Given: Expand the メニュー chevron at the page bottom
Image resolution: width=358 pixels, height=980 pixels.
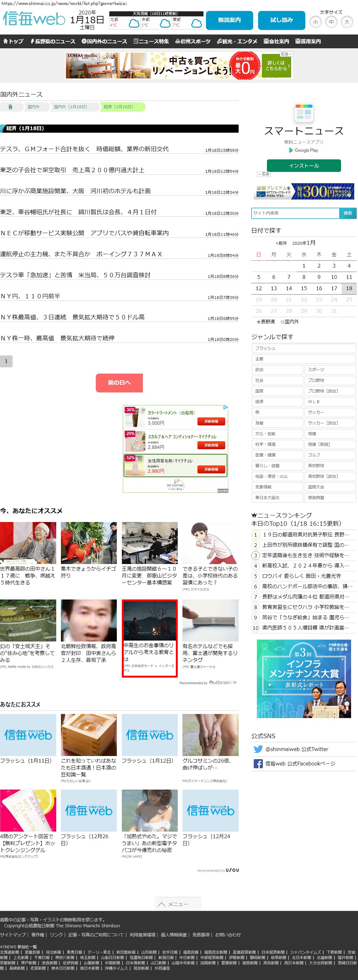Looking at the screenshot, I should point(177,904).
